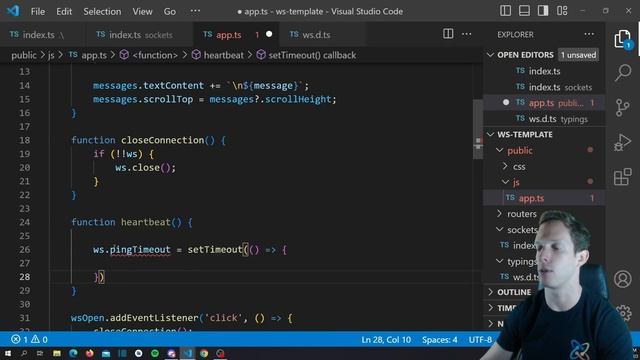
Task: Click line number 24 in the gutter
Action: [24, 222]
